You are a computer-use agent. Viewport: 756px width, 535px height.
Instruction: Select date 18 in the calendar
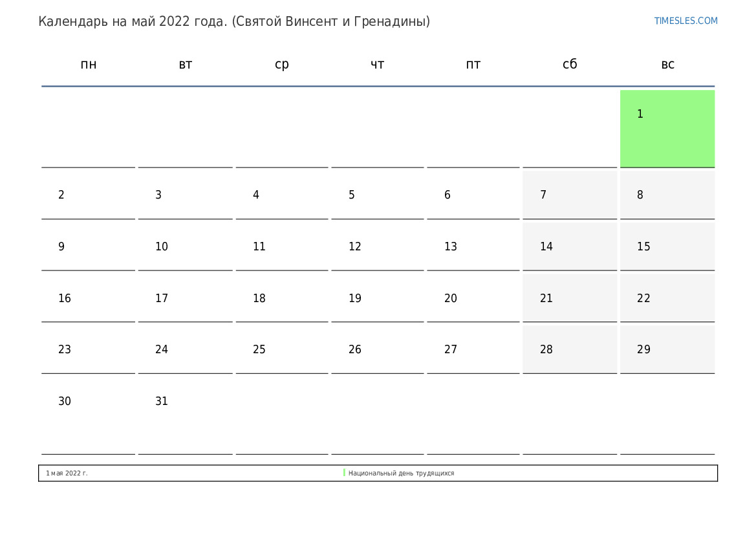click(281, 298)
